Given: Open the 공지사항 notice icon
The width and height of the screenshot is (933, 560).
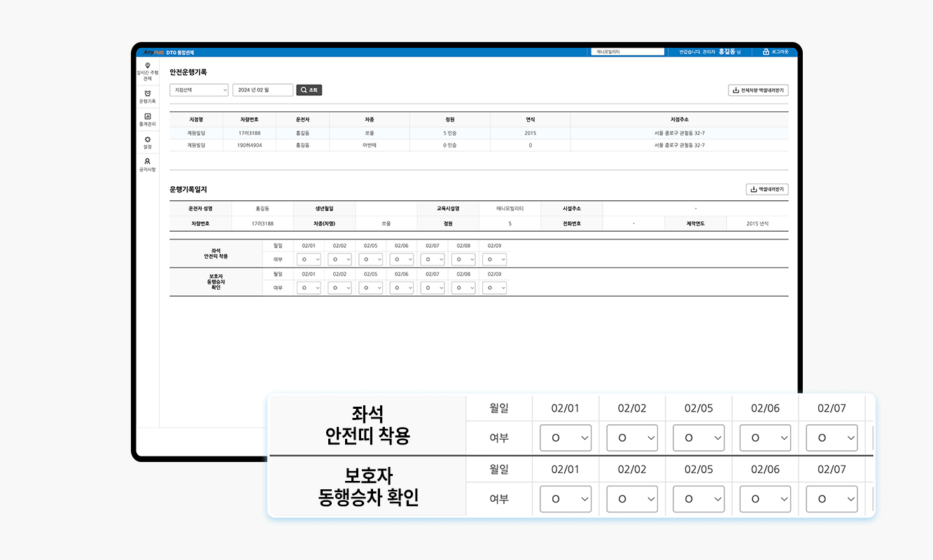Looking at the screenshot, I should coord(147,162).
